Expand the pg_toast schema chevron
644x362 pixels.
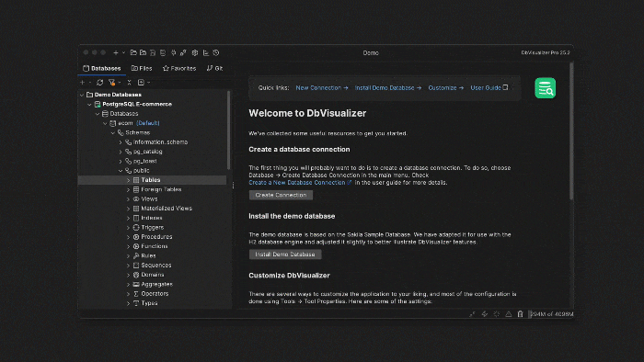coord(121,161)
